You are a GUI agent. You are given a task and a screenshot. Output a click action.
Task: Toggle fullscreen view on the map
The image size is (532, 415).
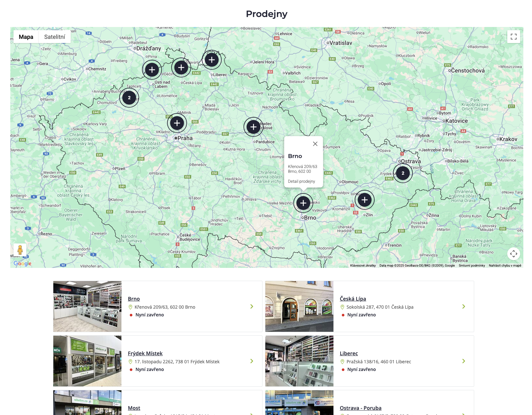tap(513, 37)
